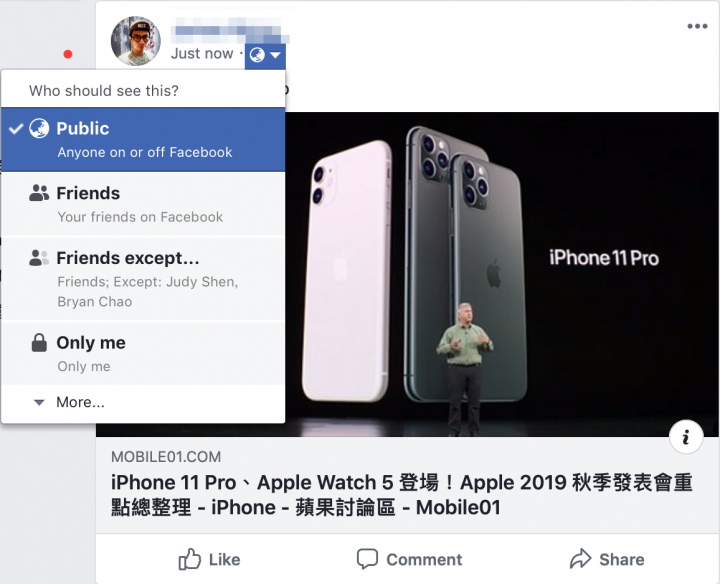Choose Only me privacy setting
Screen dimensions: 720x584
click(143, 353)
